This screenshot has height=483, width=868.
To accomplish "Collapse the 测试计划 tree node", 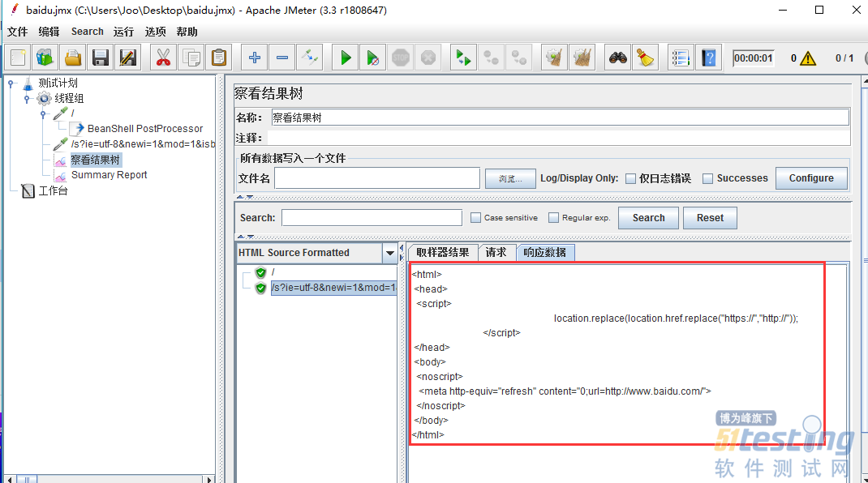I will [x=11, y=83].
